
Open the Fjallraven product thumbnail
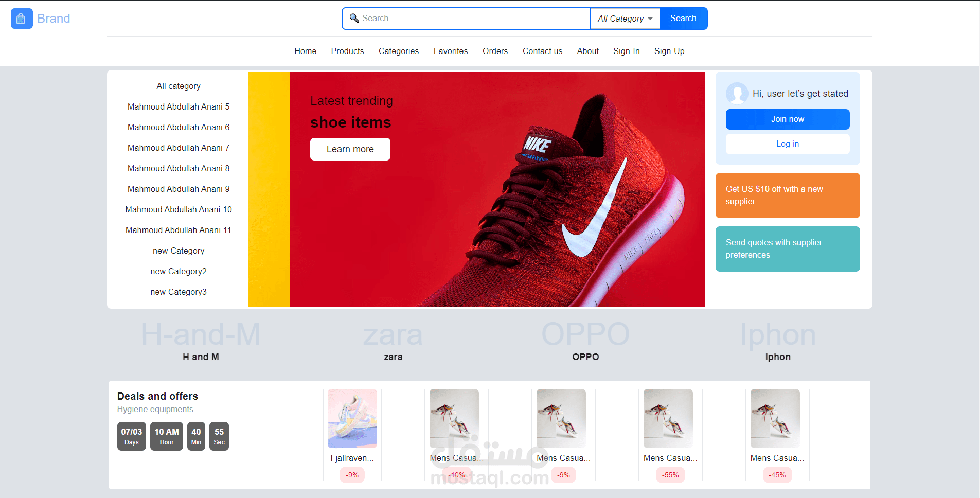point(352,419)
